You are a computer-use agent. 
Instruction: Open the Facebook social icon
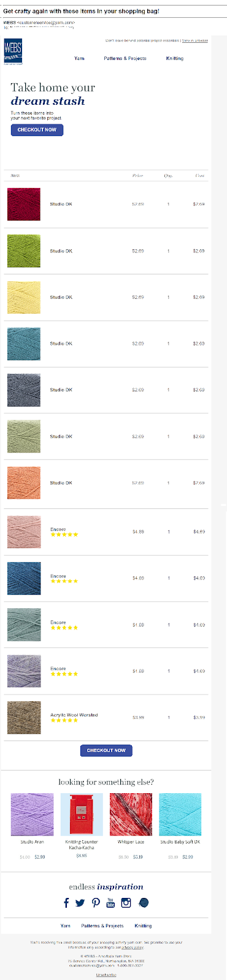pos(66,902)
